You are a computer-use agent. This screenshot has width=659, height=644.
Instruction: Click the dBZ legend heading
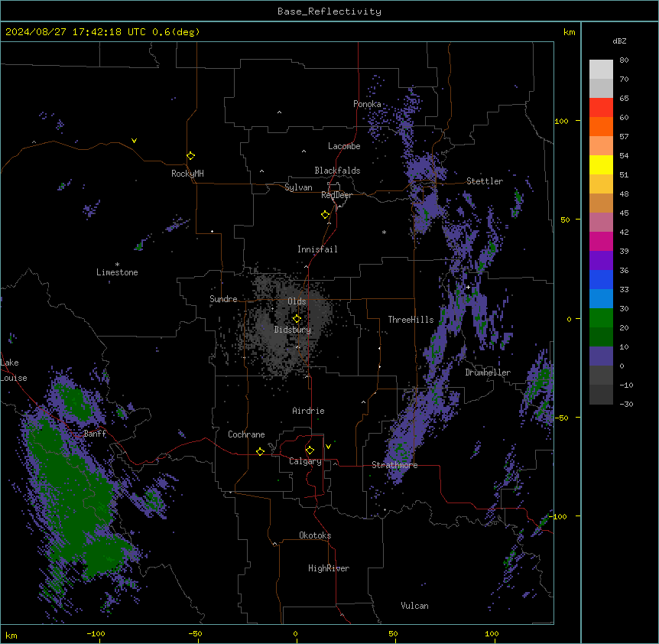pos(619,41)
